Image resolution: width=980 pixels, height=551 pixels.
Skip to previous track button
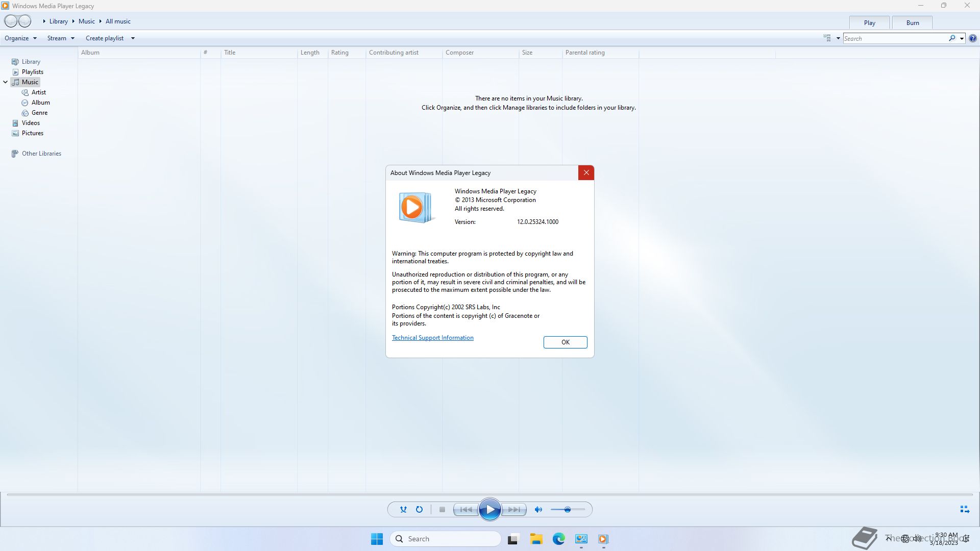click(x=465, y=509)
